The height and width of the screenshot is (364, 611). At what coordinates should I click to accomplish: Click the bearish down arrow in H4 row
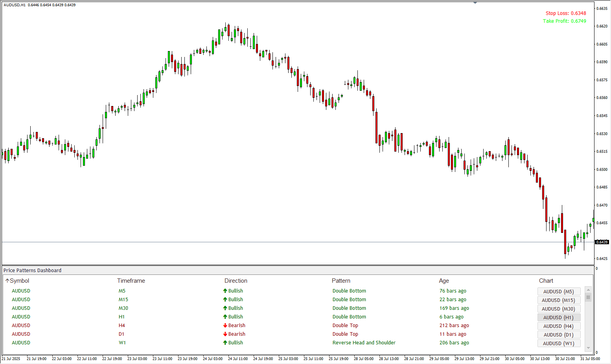(x=225, y=326)
